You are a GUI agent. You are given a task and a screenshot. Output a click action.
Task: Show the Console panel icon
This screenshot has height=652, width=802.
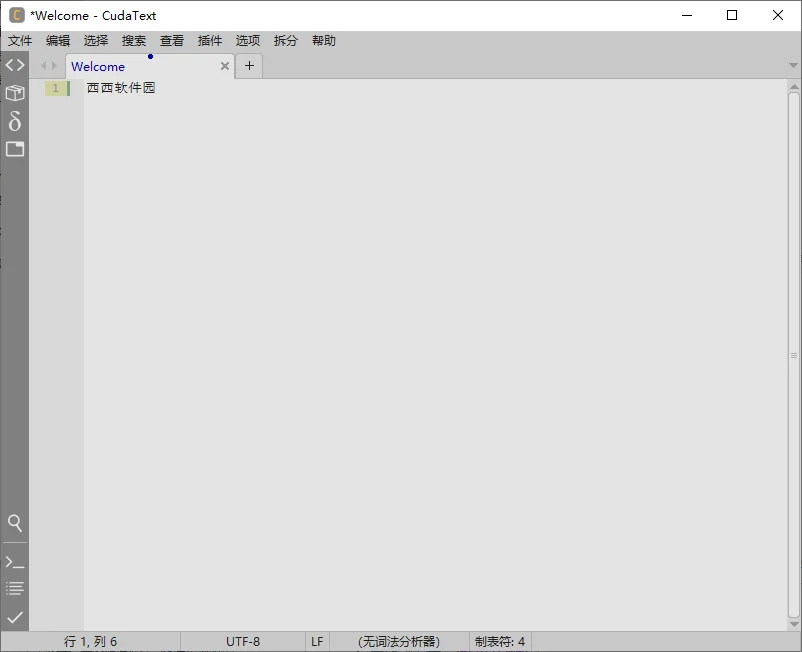coord(15,563)
